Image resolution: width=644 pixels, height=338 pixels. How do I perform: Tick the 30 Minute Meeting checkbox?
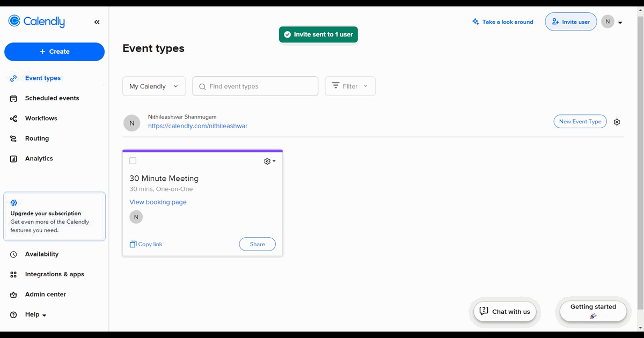(x=133, y=161)
